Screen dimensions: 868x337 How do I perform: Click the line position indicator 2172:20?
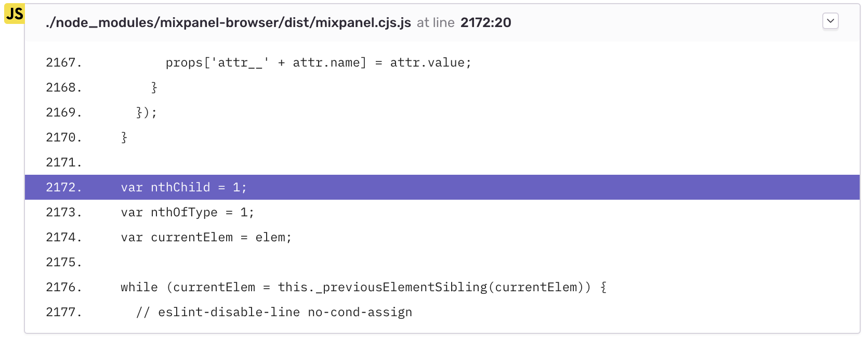(484, 23)
